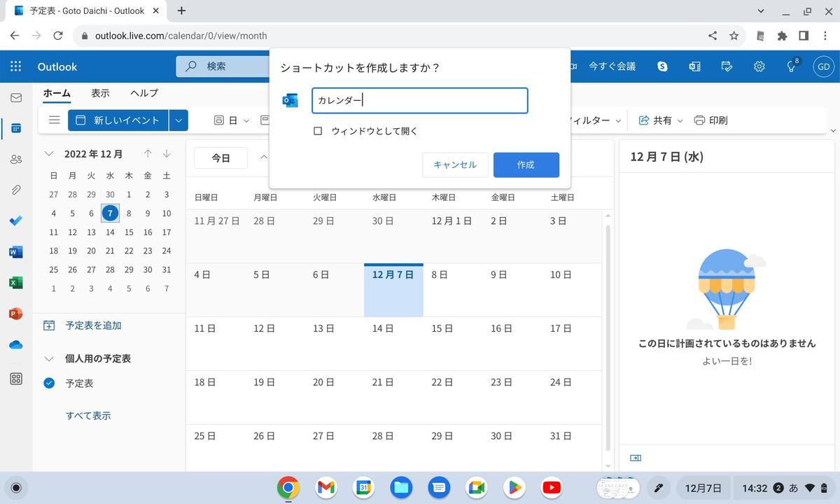
Task: Click the browser address bar URL
Action: click(181, 36)
